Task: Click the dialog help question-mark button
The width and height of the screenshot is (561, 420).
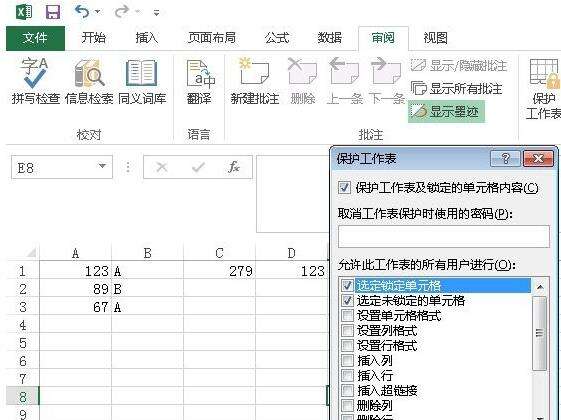Action: tap(506, 158)
